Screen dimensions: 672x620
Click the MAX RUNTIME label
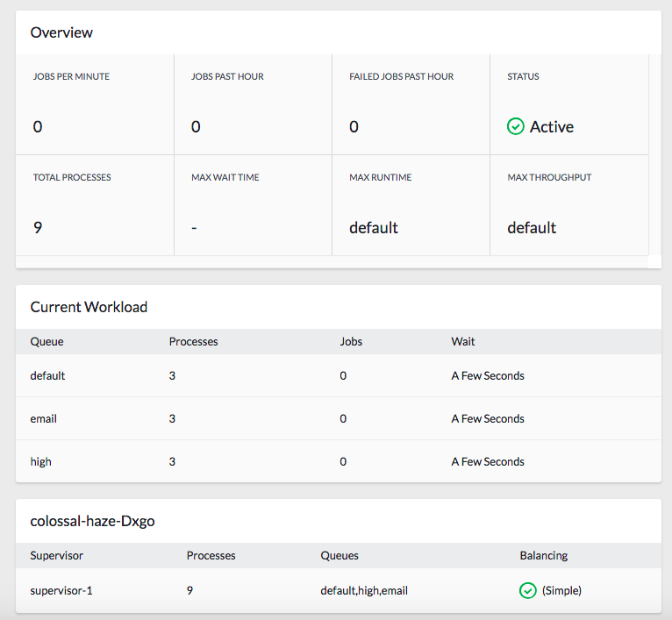(x=380, y=177)
